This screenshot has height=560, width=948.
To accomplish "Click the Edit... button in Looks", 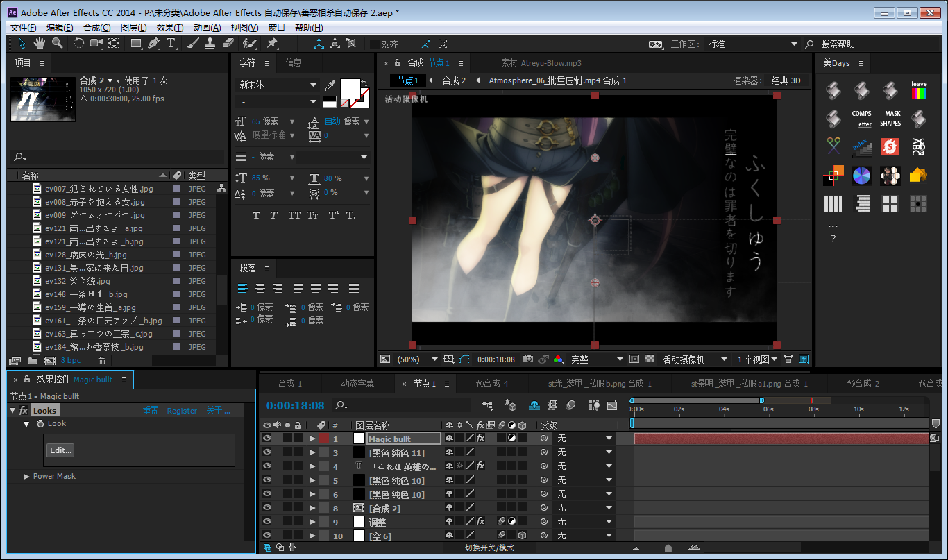I will [x=60, y=450].
